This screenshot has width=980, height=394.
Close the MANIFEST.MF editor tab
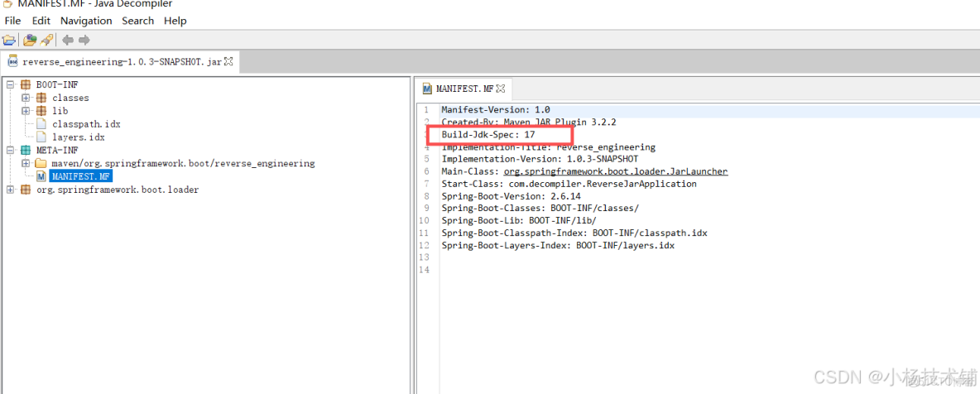coord(500,89)
